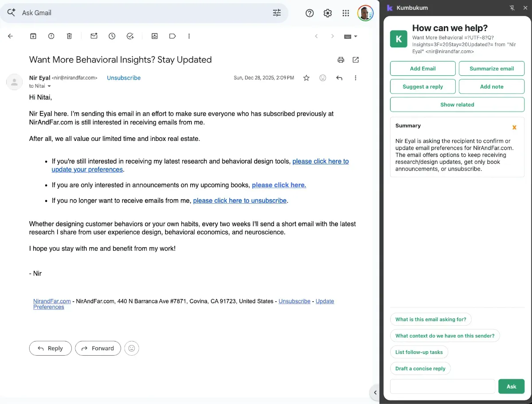Click the footer Unsubscribe link
This screenshot has width=532, height=404.
pyautogui.click(x=294, y=301)
